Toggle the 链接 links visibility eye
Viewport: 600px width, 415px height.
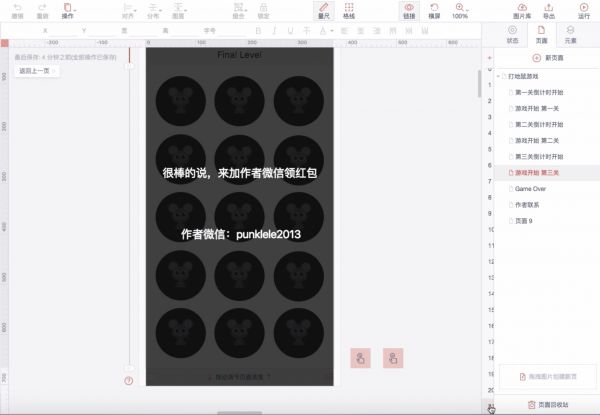pos(409,11)
